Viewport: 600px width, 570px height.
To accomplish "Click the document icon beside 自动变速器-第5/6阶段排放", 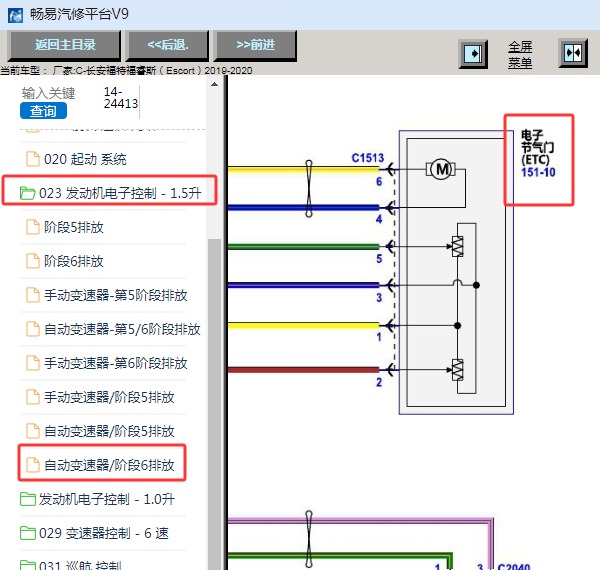I will [x=33, y=329].
